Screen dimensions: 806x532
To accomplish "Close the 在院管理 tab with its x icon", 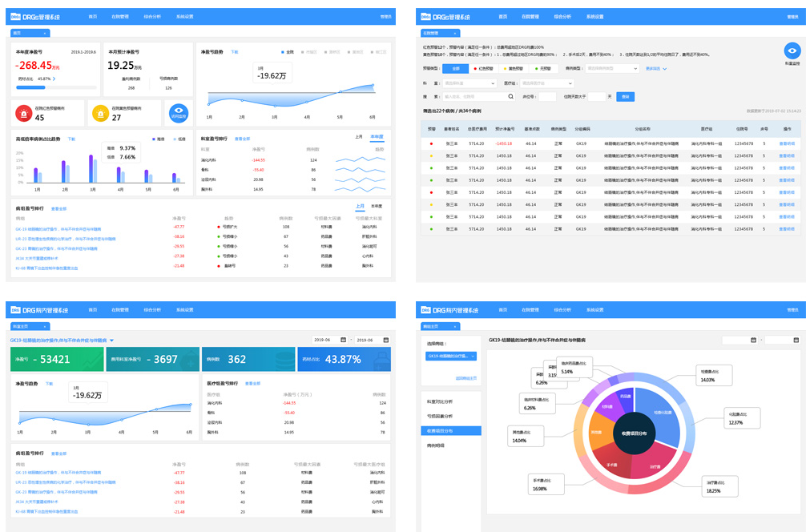I will click(x=455, y=34).
